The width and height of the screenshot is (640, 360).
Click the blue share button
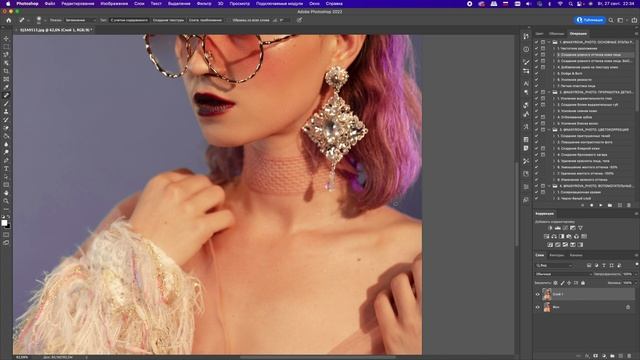pyautogui.click(x=589, y=20)
